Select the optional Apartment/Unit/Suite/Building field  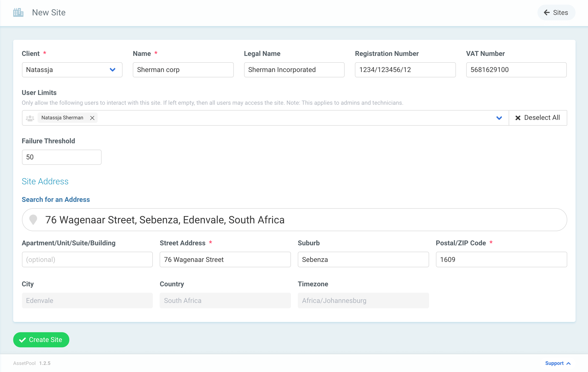click(x=87, y=259)
